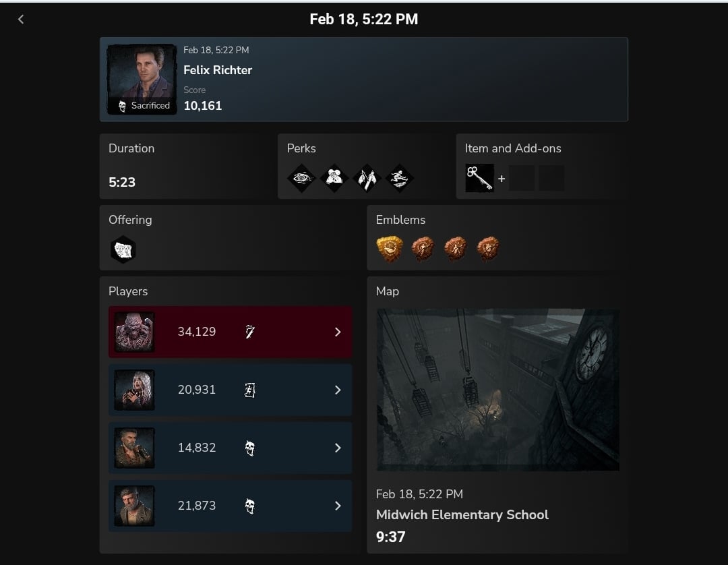Image resolution: width=728 pixels, height=565 pixels.
Task: Click the Players section heading
Action: (128, 291)
